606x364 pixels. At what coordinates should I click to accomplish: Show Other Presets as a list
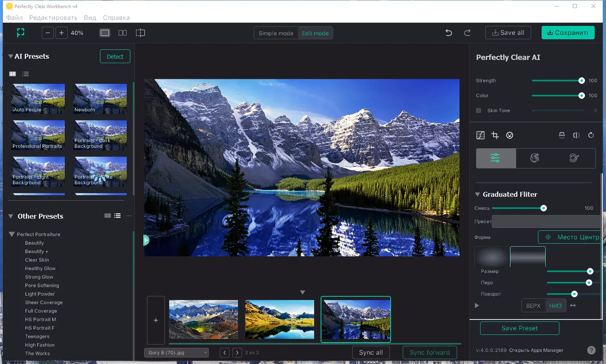pos(117,216)
